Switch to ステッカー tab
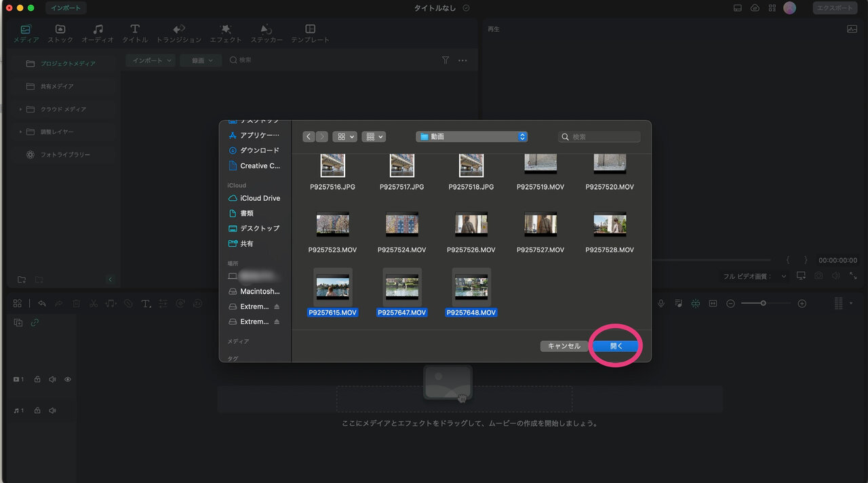Screen dimensions: 868x483 [x=267, y=33]
